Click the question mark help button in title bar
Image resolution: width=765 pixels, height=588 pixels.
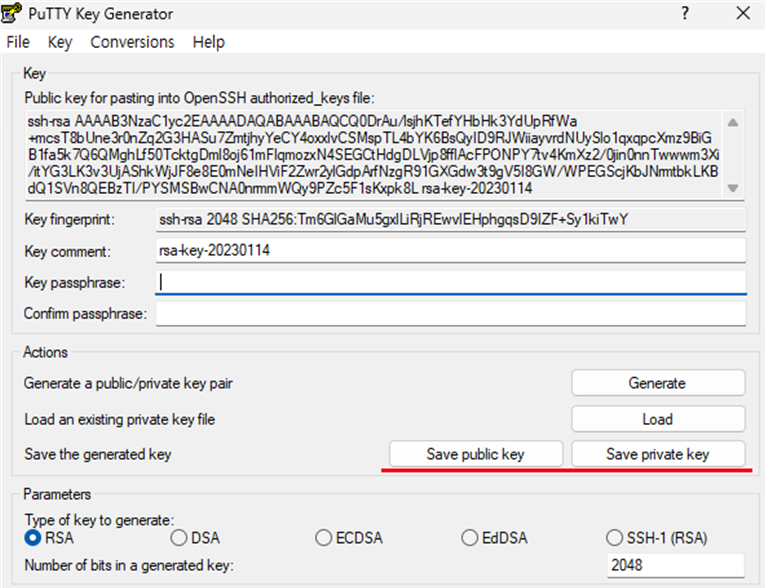point(685,13)
